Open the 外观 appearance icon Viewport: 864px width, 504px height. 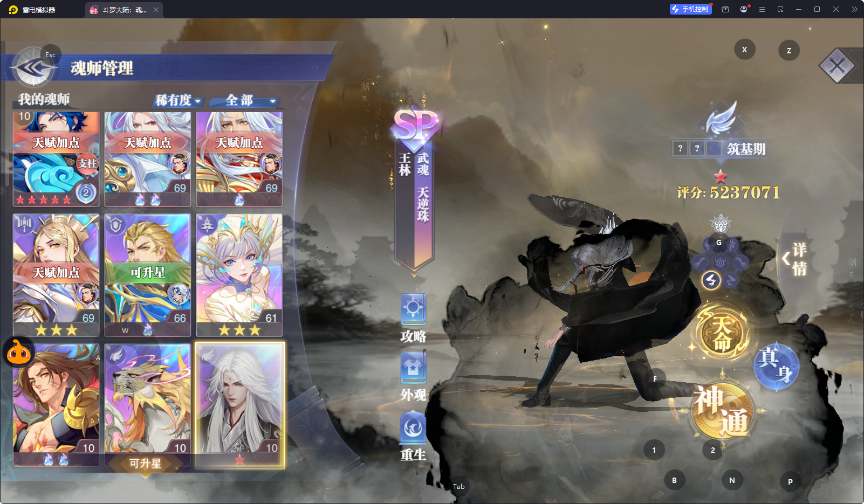[x=414, y=377]
